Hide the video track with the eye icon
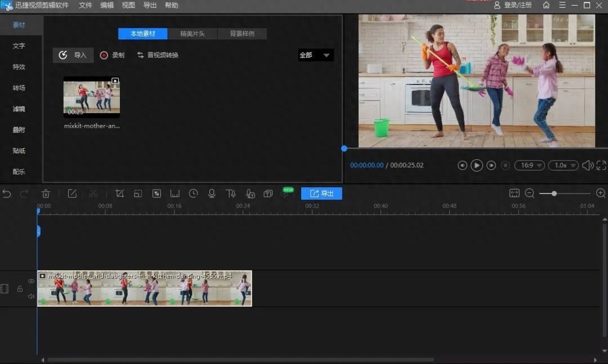The height and width of the screenshot is (364, 608). tap(32, 281)
